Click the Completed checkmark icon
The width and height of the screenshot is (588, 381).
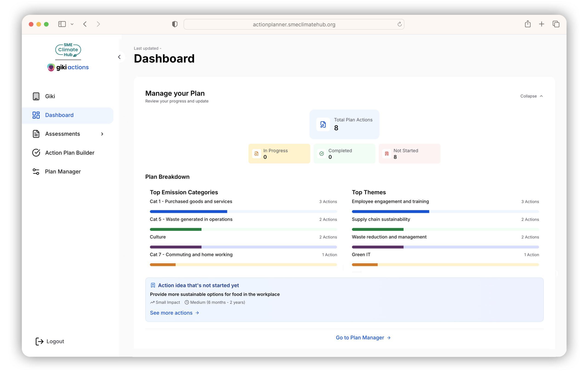click(321, 154)
